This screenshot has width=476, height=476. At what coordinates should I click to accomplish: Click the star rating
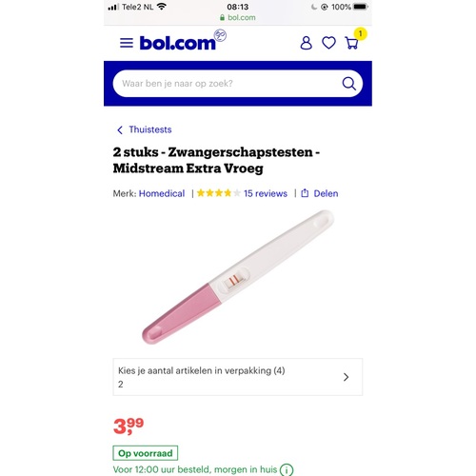click(219, 193)
